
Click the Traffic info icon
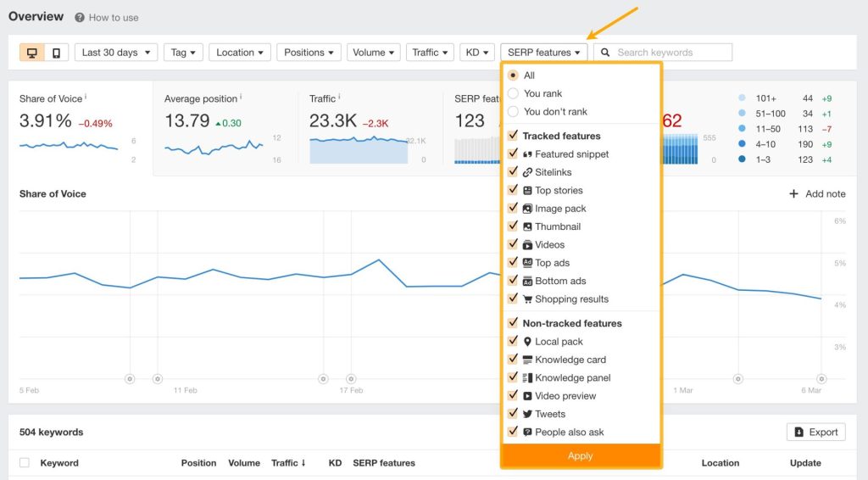(339, 97)
